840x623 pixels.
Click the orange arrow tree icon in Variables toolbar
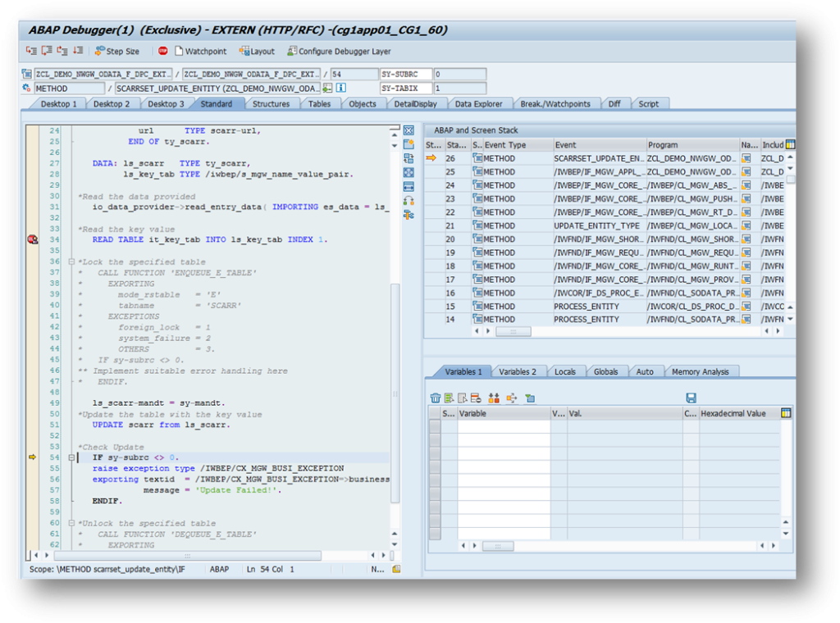[512, 398]
